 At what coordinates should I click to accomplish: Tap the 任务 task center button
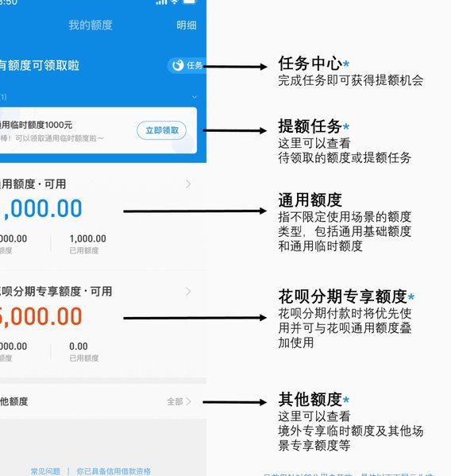187,65
